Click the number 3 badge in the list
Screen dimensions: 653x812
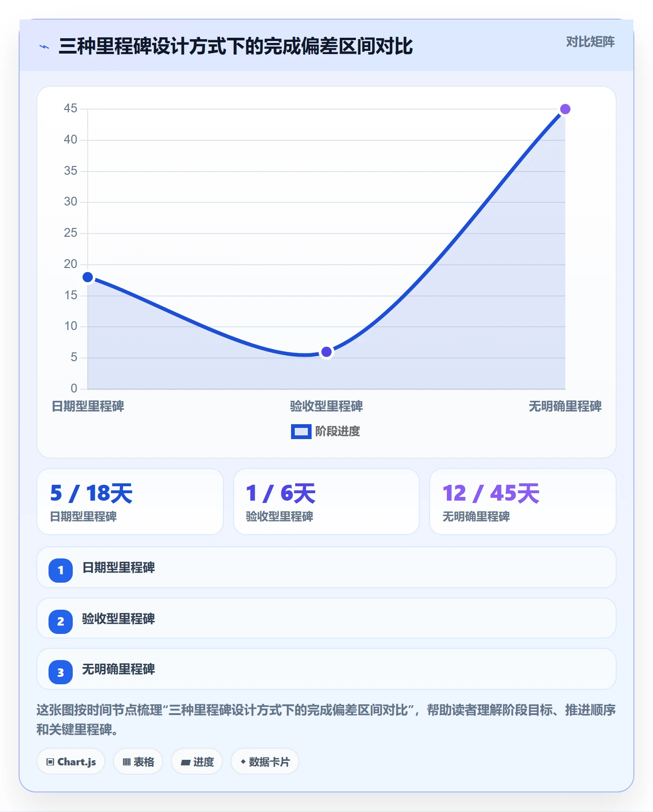[61, 672]
